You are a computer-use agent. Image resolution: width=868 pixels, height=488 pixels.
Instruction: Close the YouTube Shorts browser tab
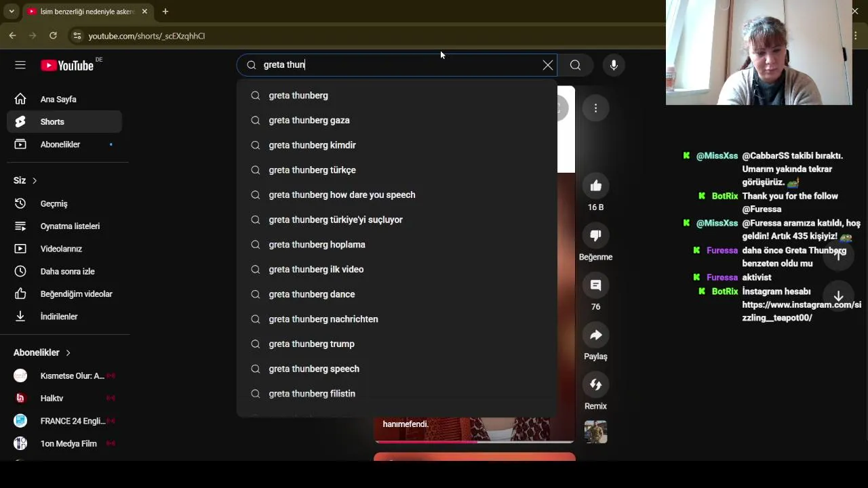point(144,12)
